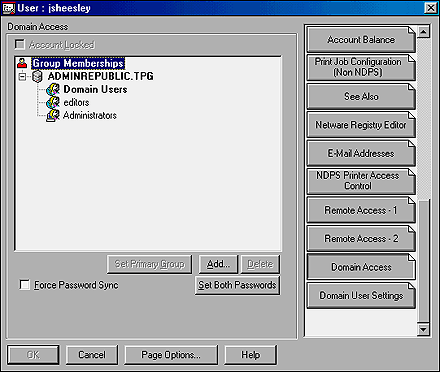Select the editors group entry
440x372 pixels.
(76, 102)
